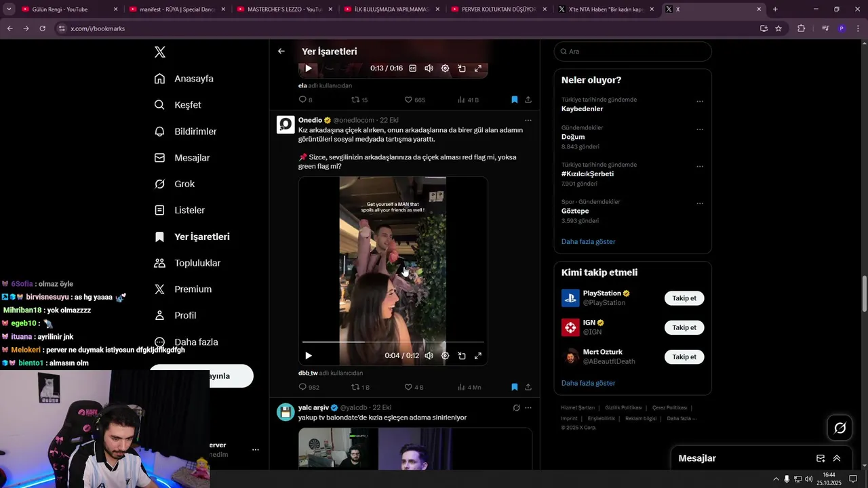The height and width of the screenshot is (488, 868).
Task: Open Topluluklar communities
Action: pos(188,263)
